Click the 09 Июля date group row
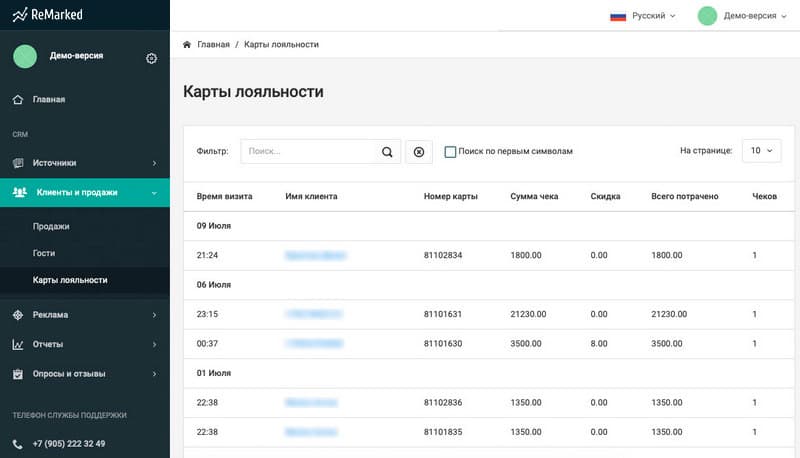The width and height of the screenshot is (800, 458). click(489, 226)
